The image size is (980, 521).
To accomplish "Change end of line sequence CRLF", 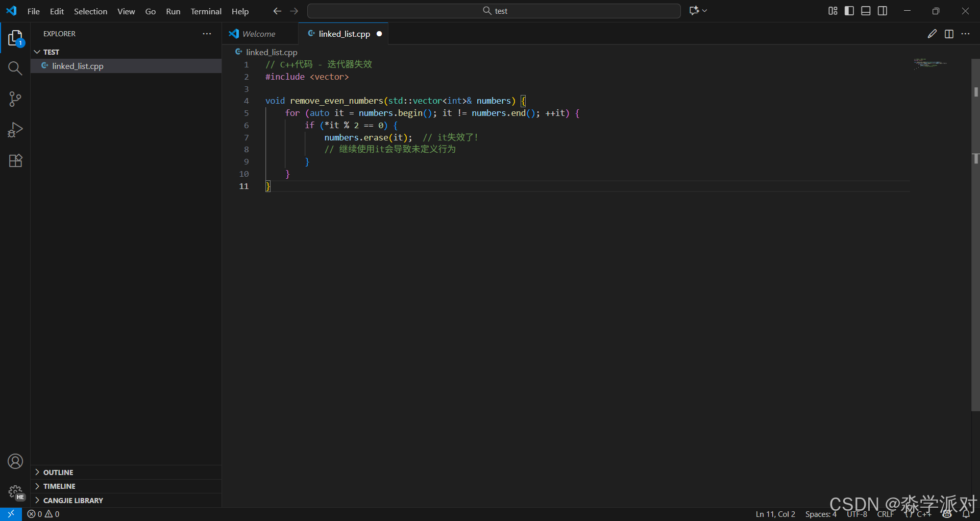I will [x=886, y=514].
